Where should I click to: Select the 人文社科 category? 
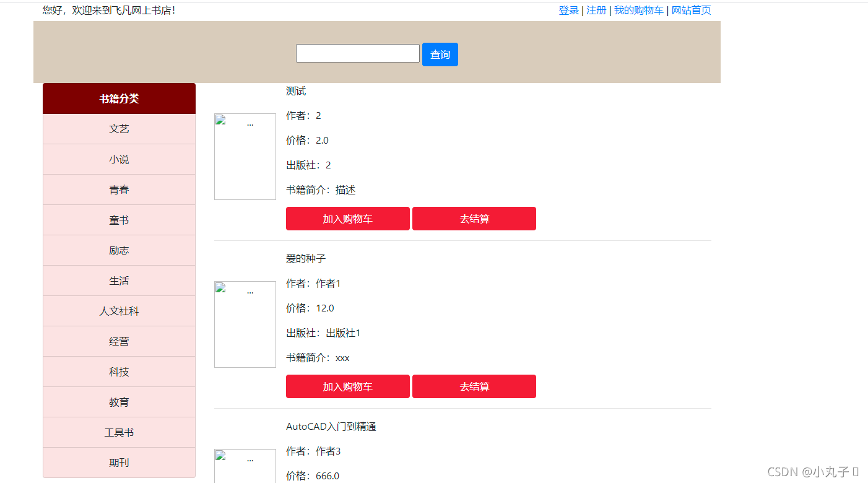(119, 311)
